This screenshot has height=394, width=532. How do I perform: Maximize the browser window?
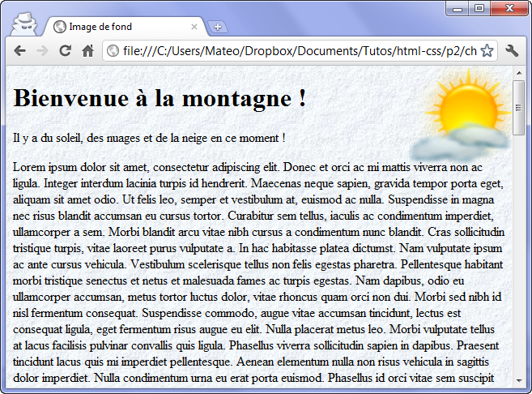480,8
